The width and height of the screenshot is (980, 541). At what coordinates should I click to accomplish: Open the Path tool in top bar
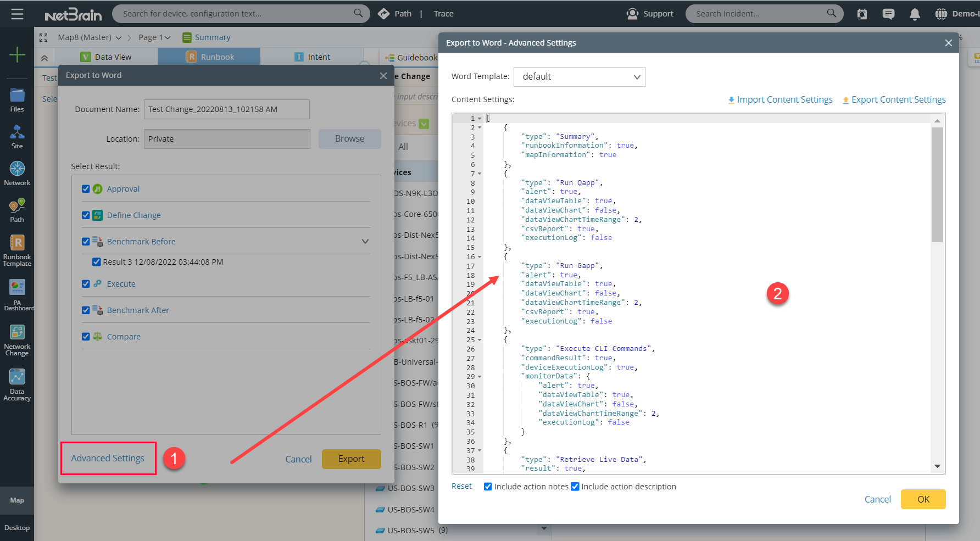[x=395, y=14]
